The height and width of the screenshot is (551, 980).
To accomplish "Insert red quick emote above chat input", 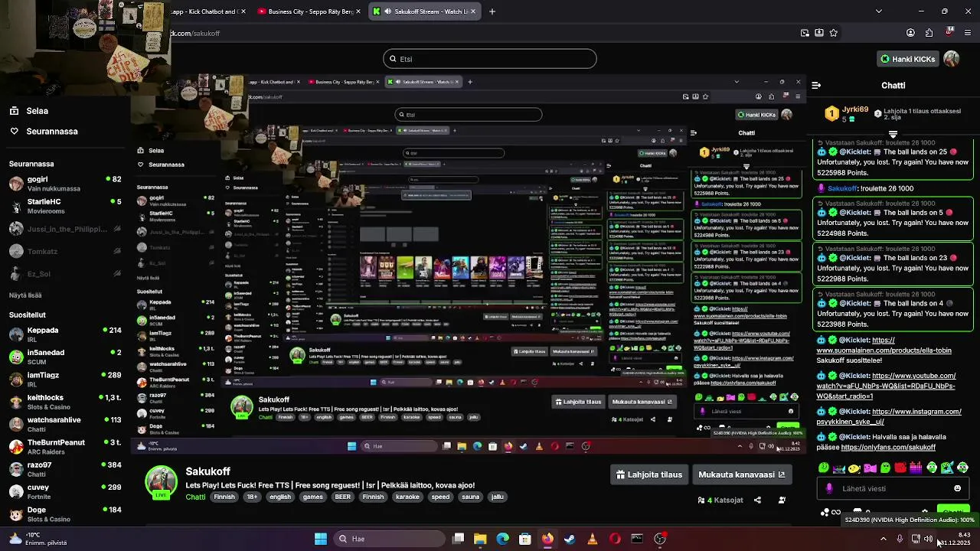I will point(900,468).
